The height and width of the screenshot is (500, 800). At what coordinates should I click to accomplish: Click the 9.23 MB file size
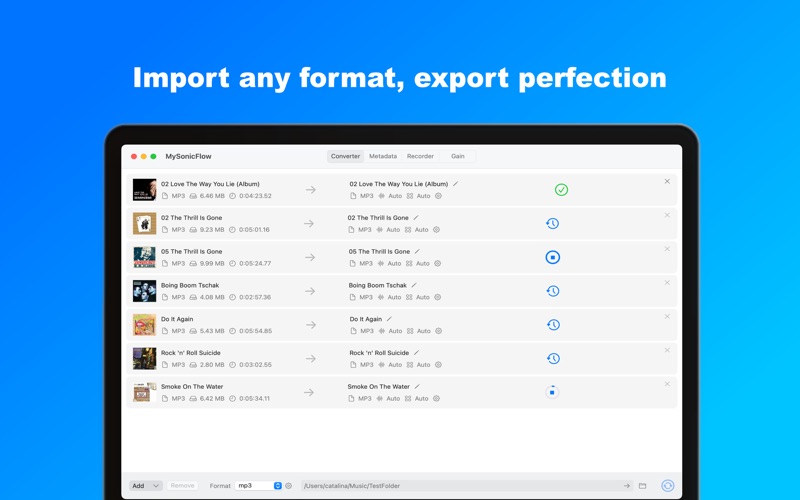212,230
